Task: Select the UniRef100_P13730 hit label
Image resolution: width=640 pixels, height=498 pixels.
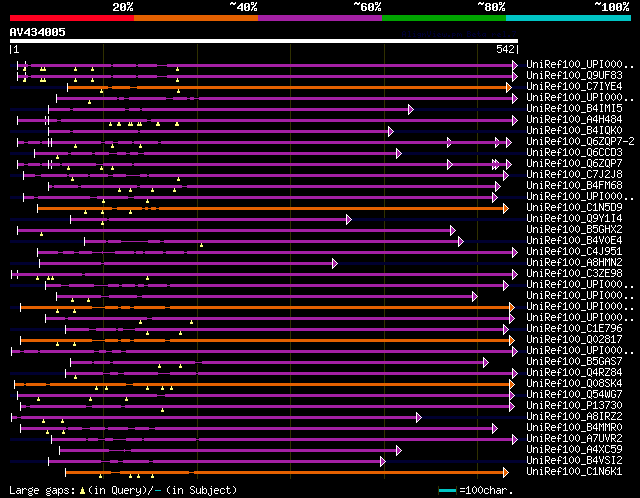Action: 574,406
